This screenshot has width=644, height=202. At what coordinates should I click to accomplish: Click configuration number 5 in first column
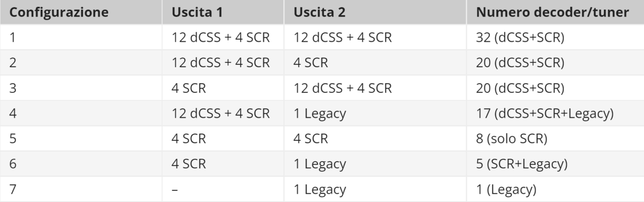[12, 139]
